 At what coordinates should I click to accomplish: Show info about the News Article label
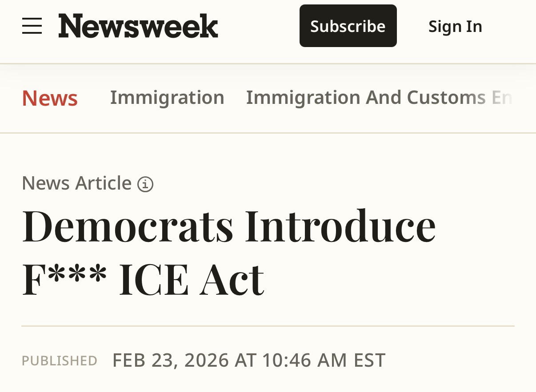pos(145,184)
